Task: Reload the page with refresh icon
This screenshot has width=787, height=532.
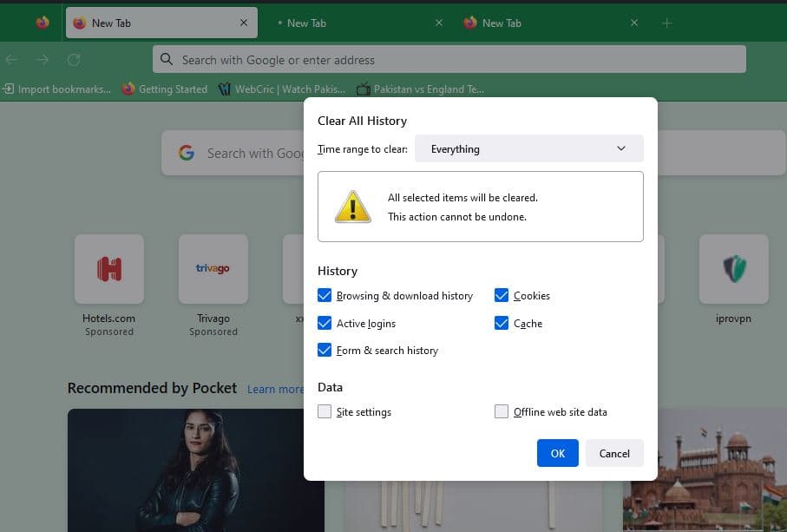Action: (74, 60)
